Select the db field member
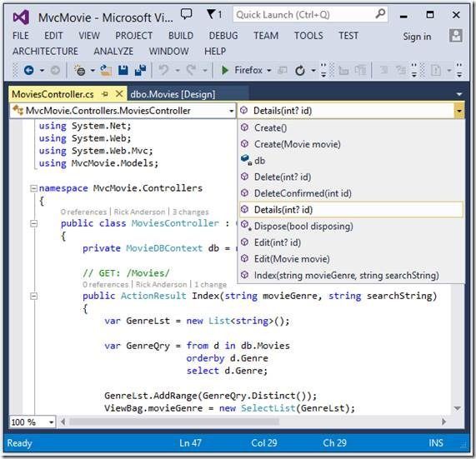The width and height of the screenshot is (476, 459). [351, 161]
